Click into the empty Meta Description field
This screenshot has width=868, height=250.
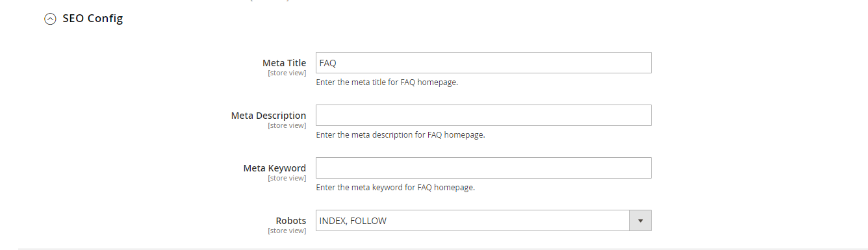pos(483,116)
